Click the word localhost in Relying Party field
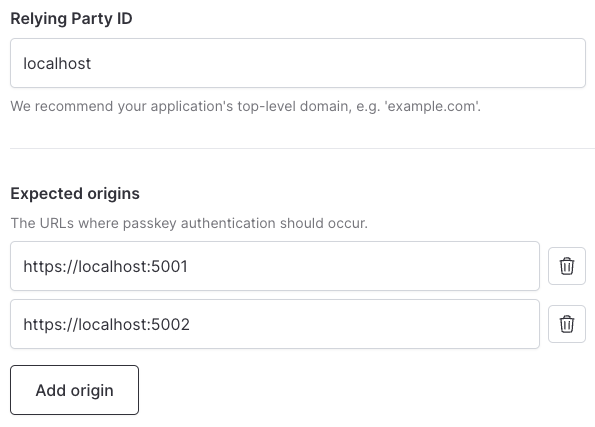595x427 pixels. click(x=57, y=63)
